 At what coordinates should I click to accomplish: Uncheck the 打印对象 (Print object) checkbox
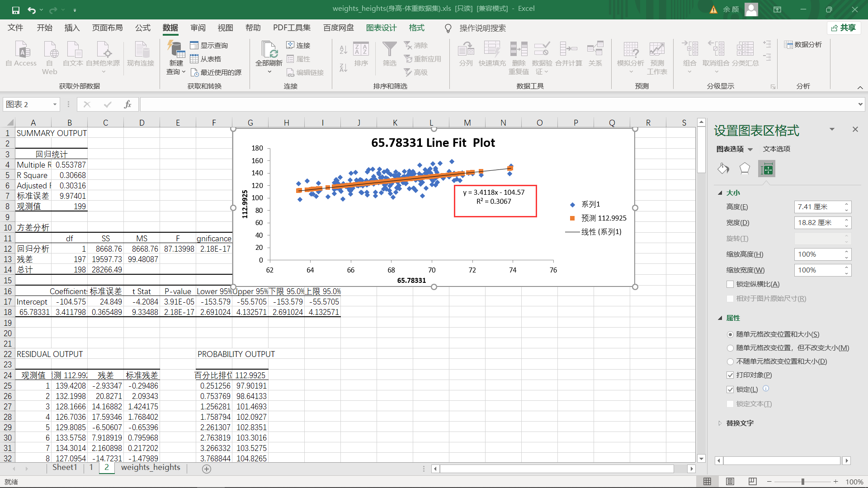pos(730,375)
